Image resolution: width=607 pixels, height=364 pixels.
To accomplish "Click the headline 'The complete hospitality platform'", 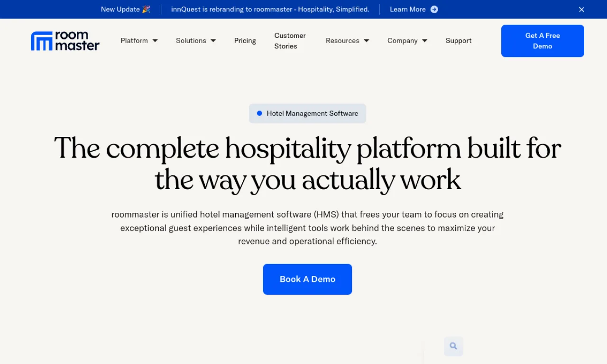I will pos(307,164).
